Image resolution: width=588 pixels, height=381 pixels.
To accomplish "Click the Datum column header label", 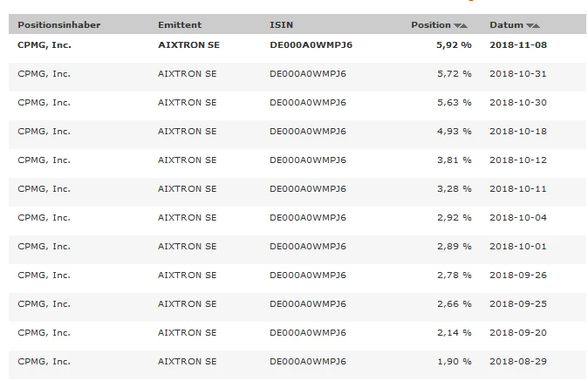I will pos(507,25).
